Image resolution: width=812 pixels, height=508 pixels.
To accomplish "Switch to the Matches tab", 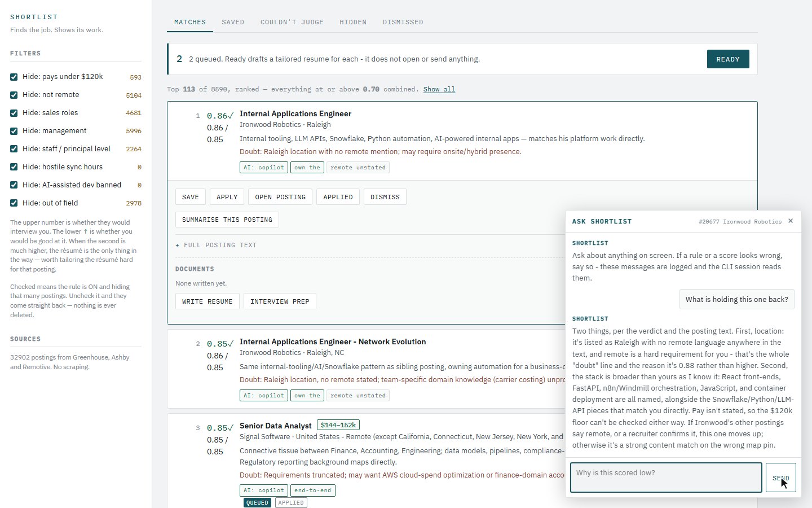I will point(190,22).
